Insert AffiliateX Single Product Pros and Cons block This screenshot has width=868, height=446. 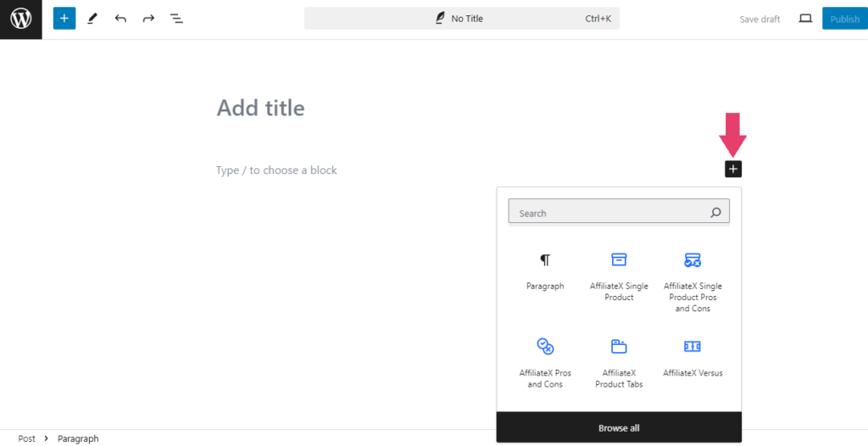(693, 282)
